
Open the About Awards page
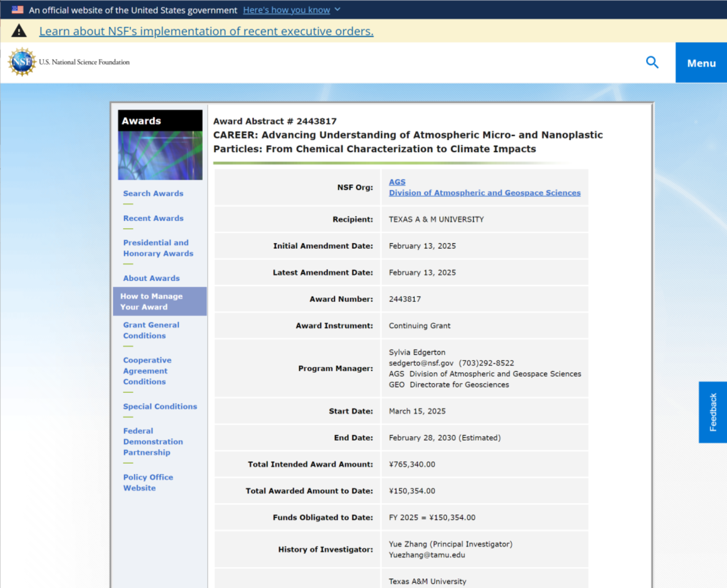tap(151, 278)
